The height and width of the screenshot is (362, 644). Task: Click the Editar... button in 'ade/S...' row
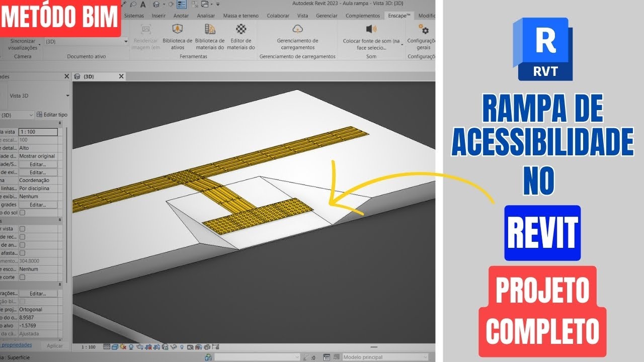[38, 164]
